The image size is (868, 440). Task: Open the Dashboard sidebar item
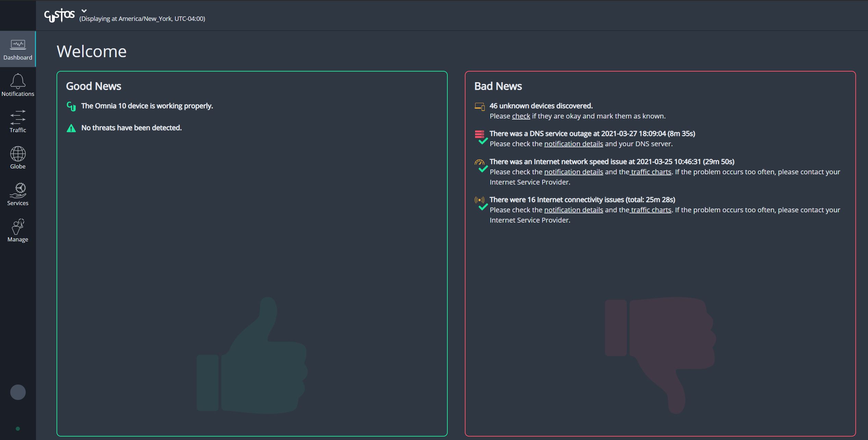18,49
